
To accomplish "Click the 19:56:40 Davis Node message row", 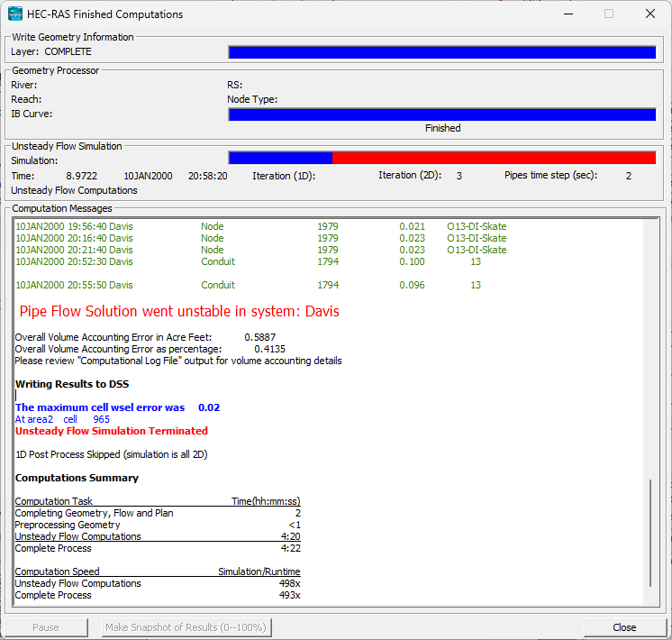I will [x=261, y=226].
